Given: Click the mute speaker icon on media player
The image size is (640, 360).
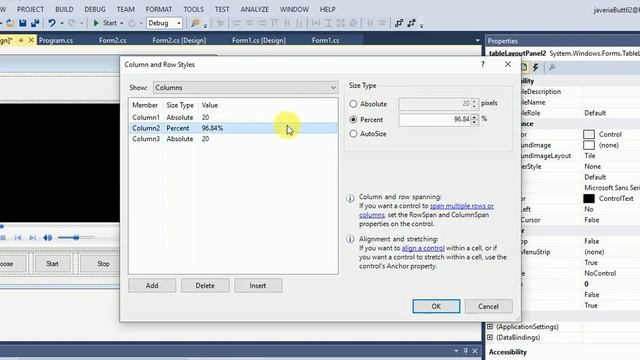Looking at the screenshot, I should pos(48,238).
